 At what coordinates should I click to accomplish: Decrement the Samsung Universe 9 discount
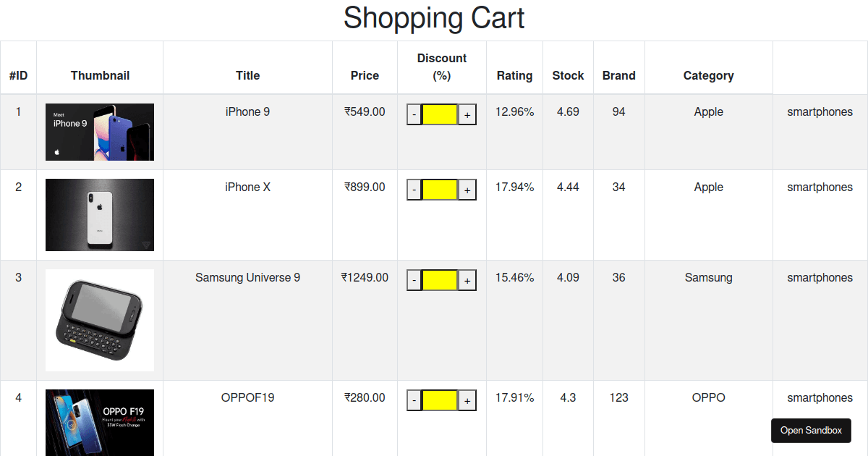click(413, 279)
